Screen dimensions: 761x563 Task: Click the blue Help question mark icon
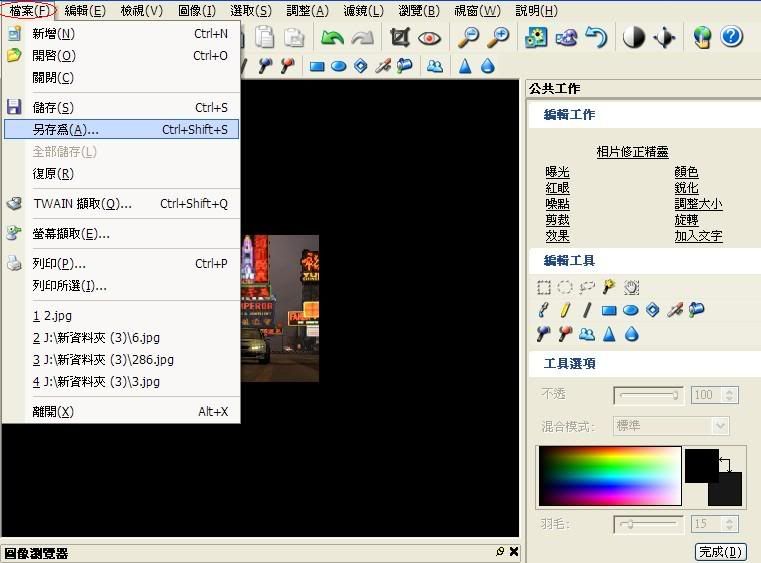[731, 38]
